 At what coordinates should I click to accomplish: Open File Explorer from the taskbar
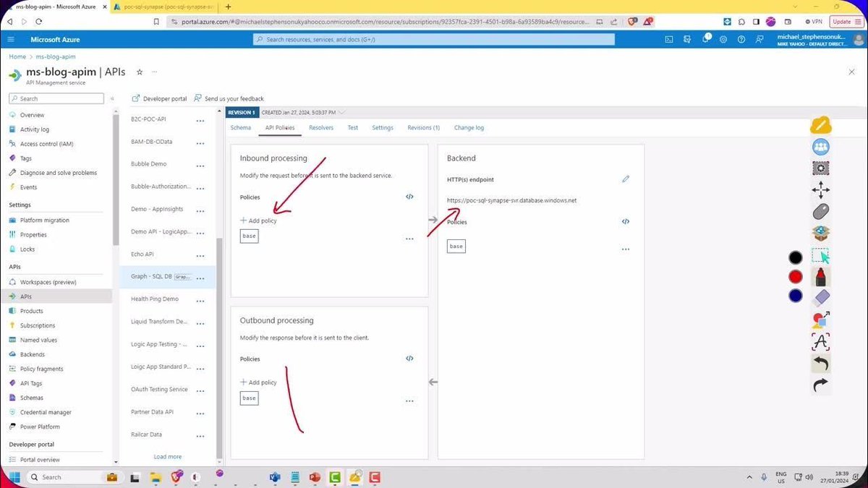point(154,477)
